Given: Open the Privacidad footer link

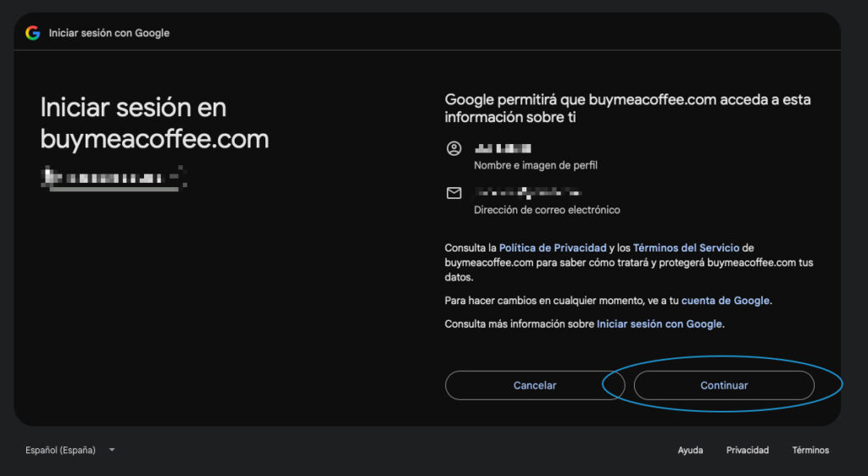Looking at the screenshot, I should tap(748, 450).
